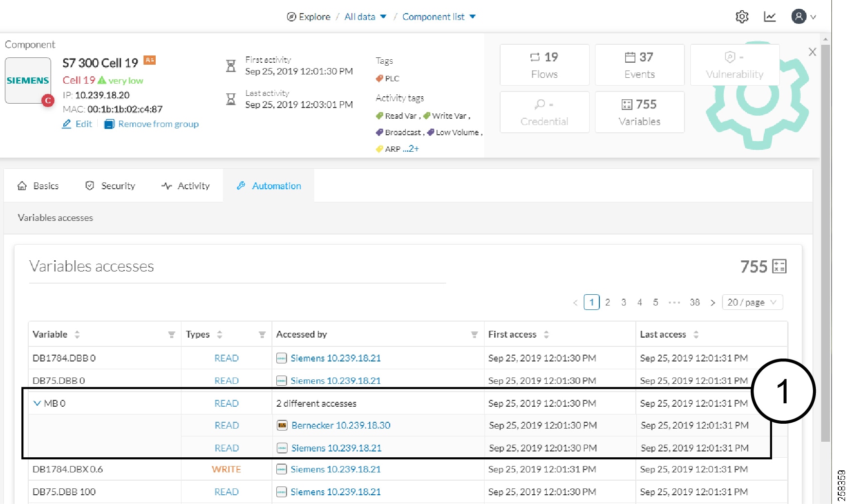Open the user account icon
The height and width of the screenshot is (504, 847).
(799, 16)
